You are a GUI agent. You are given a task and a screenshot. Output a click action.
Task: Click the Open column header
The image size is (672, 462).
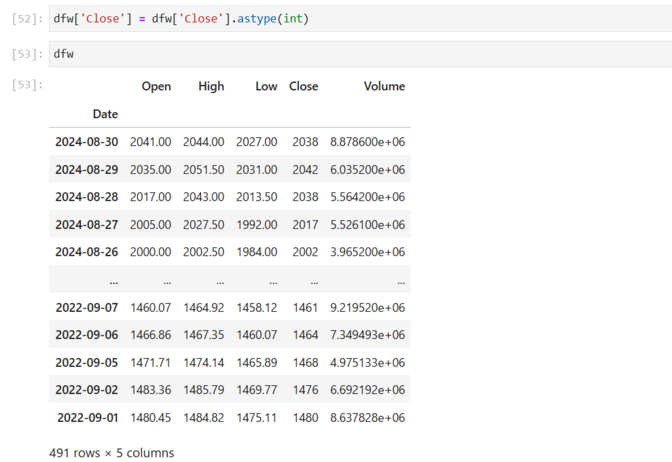click(x=156, y=87)
